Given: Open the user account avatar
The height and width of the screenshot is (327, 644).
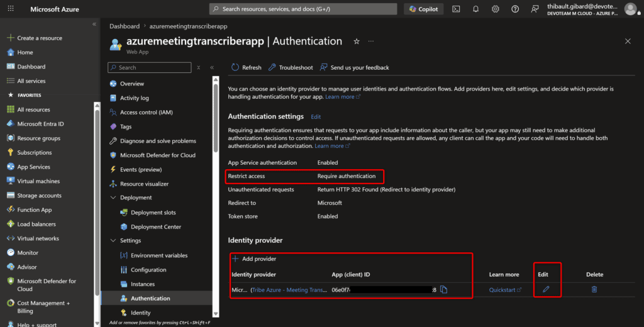Looking at the screenshot, I should point(630,9).
